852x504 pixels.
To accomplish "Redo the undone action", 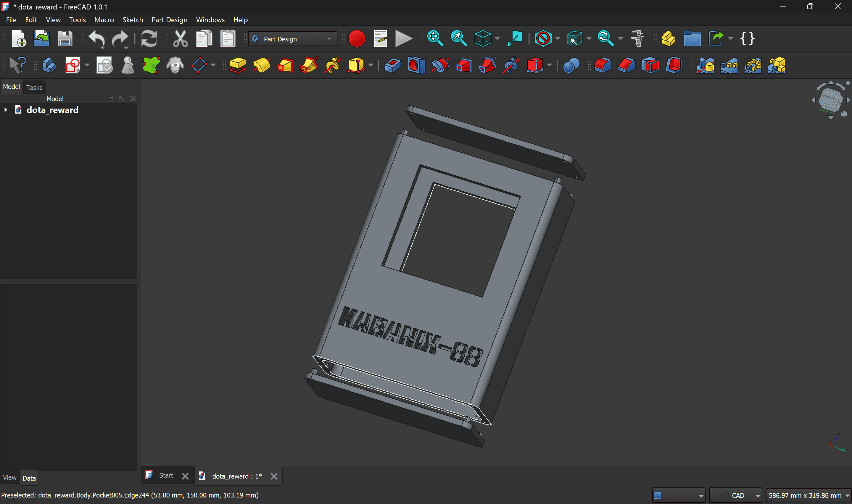I will pos(120,39).
